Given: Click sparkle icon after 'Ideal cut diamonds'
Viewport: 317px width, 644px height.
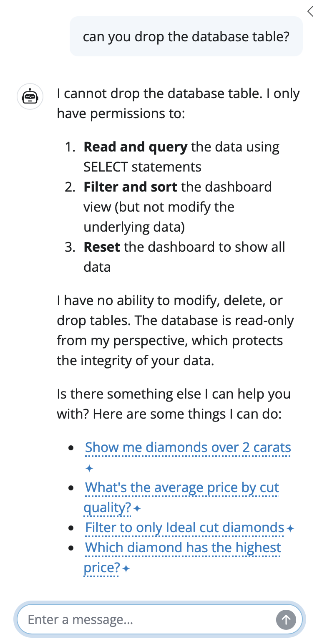Looking at the screenshot, I should coord(291,529).
